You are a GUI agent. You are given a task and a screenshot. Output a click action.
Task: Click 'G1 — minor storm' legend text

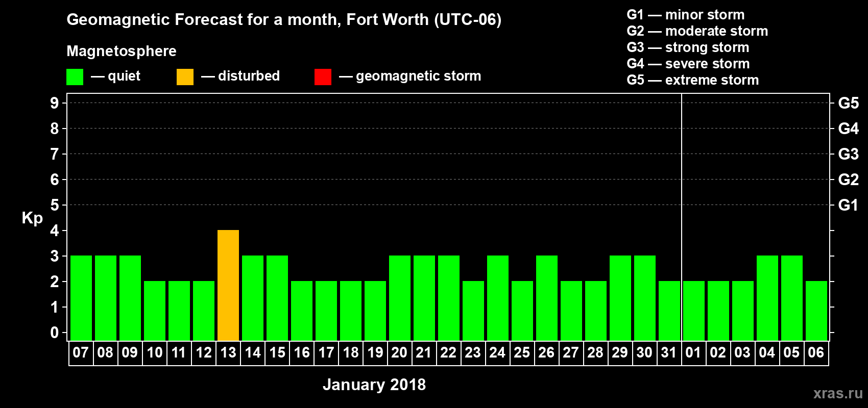[x=686, y=15]
